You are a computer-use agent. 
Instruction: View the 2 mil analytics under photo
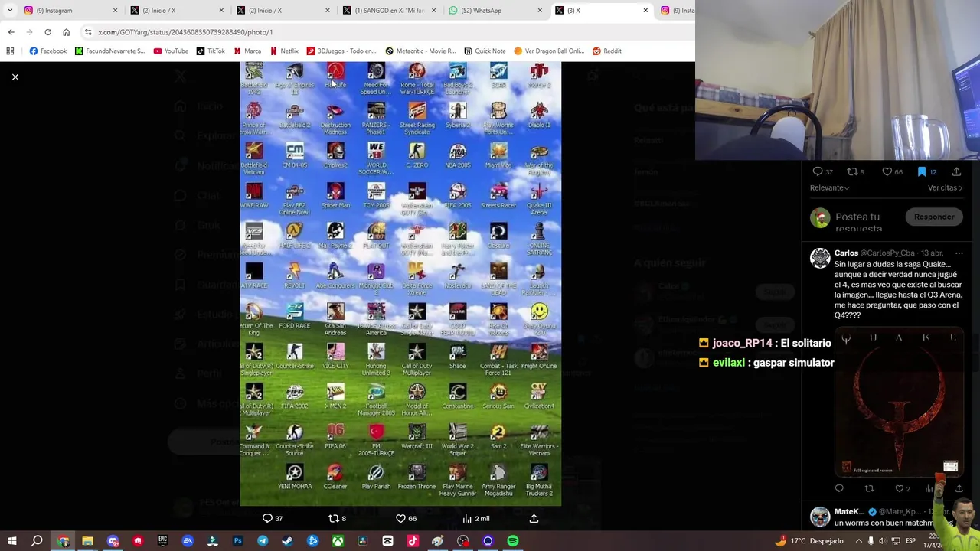(475, 518)
